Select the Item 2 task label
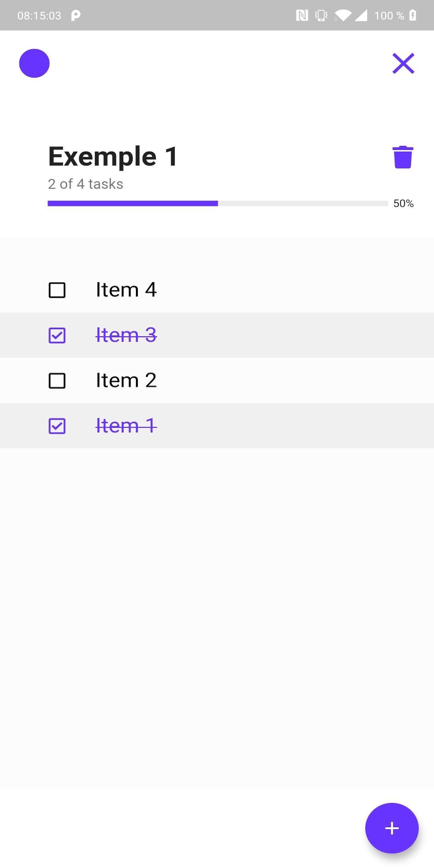This screenshot has width=434, height=868. [126, 380]
